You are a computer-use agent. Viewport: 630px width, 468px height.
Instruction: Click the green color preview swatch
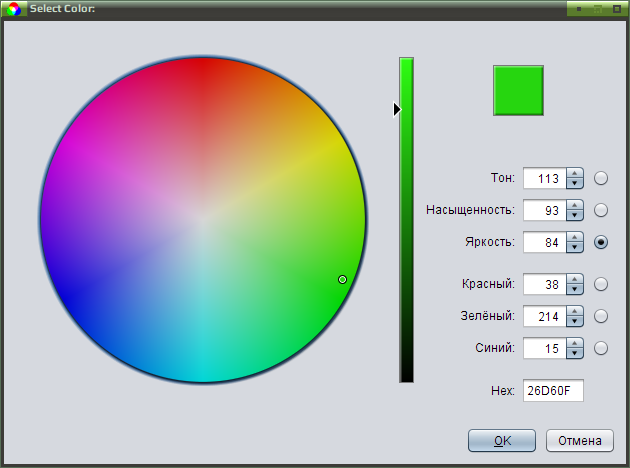518,90
